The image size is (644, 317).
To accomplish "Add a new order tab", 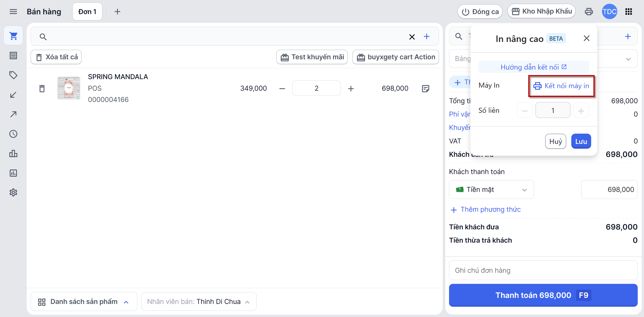I will (x=117, y=12).
